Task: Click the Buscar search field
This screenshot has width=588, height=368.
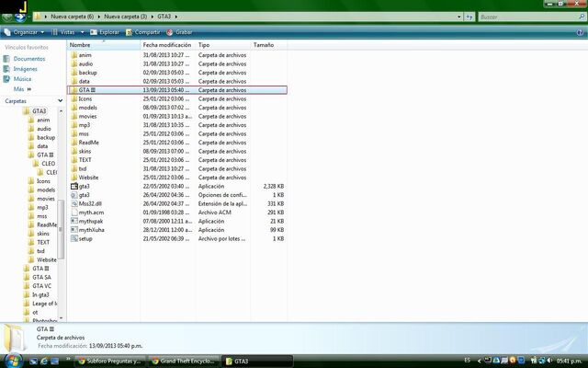Action: (x=531, y=17)
